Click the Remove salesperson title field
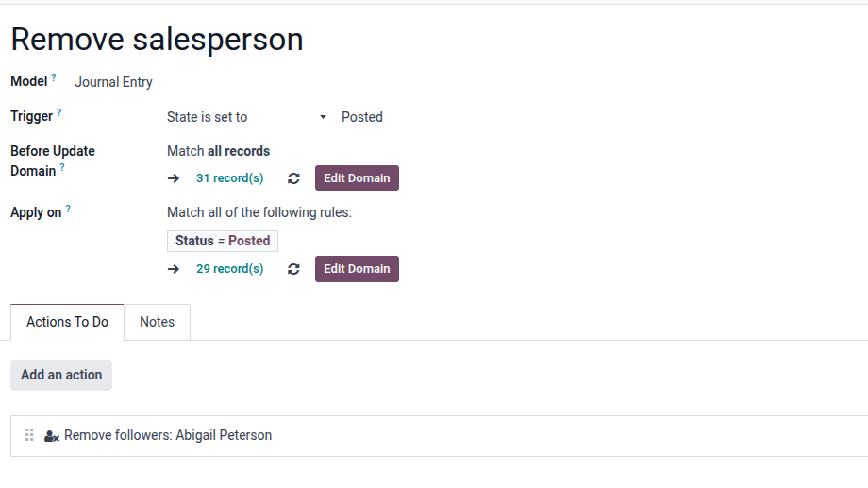 157,40
